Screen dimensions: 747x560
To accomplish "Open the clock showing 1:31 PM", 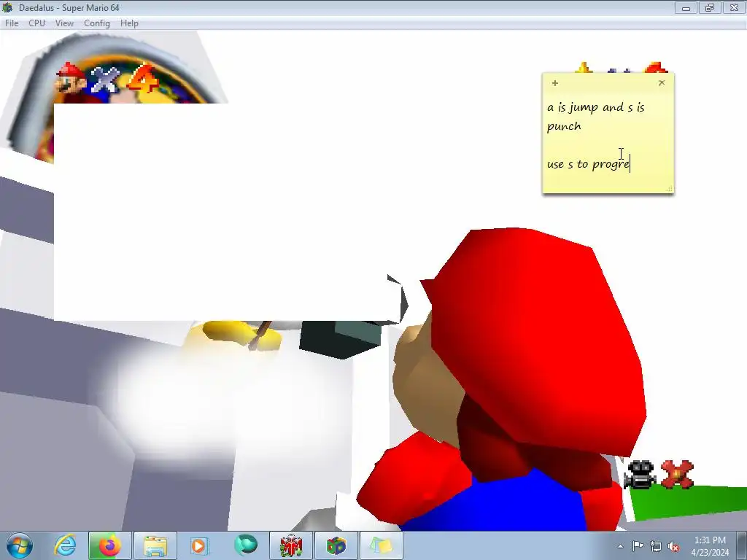I will 710,546.
